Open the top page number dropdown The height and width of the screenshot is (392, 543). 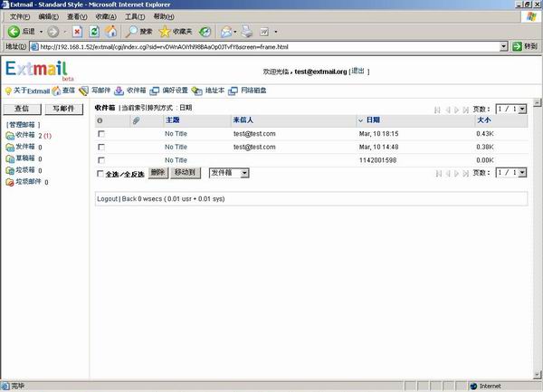coord(510,109)
